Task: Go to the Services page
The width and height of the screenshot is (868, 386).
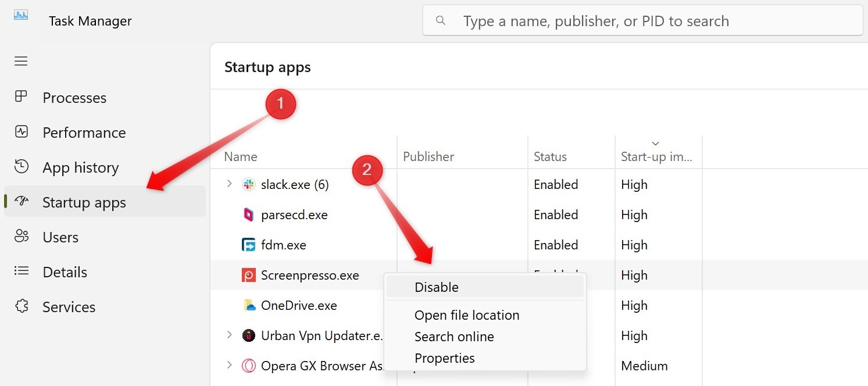Action: pos(69,307)
